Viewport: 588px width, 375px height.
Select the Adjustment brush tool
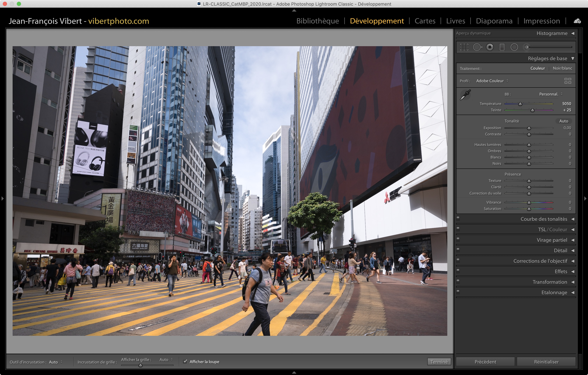point(527,47)
